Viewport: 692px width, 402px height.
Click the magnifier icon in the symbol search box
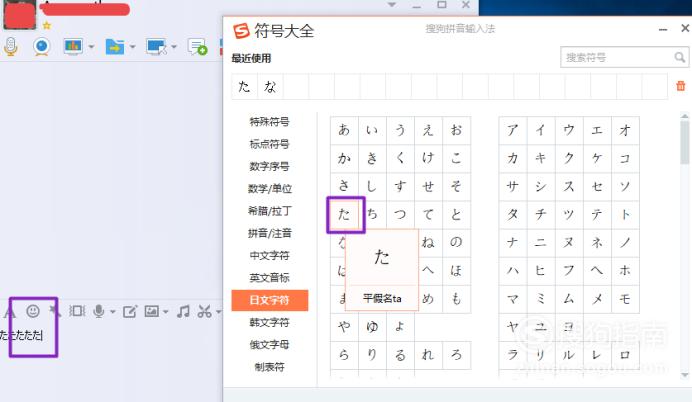pyautogui.click(x=680, y=57)
